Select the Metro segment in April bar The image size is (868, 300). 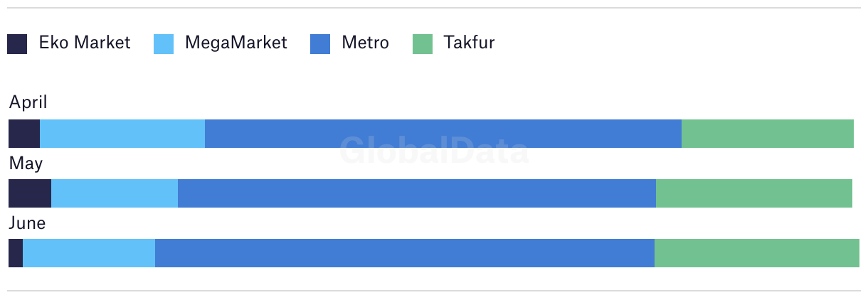(443, 134)
